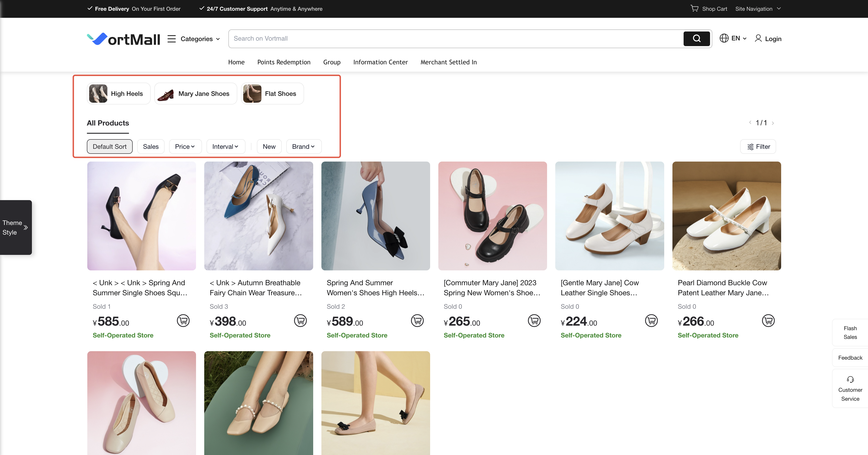
Task: Add the ¥585 shoes to cart
Action: pyautogui.click(x=183, y=320)
